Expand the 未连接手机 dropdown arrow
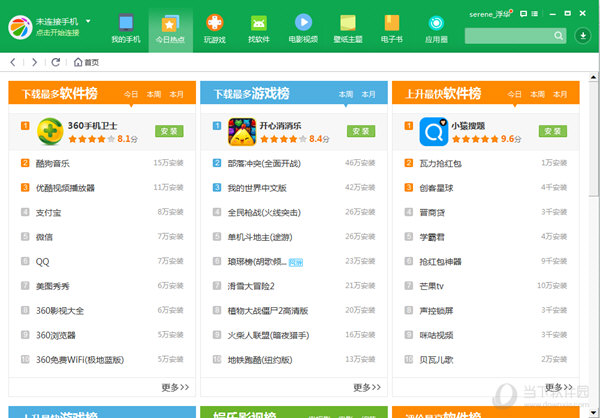This screenshot has width=600, height=418. (x=88, y=21)
